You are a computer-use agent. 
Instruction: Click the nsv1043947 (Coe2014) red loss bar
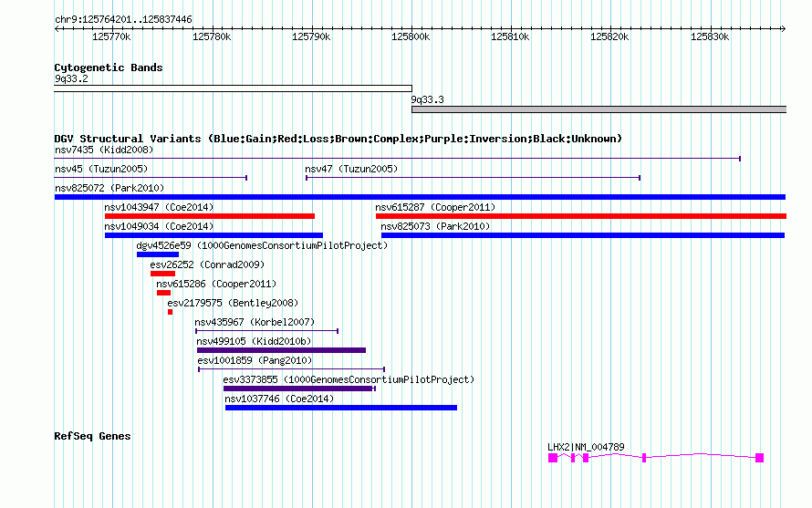pyautogui.click(x=210, y=216)
